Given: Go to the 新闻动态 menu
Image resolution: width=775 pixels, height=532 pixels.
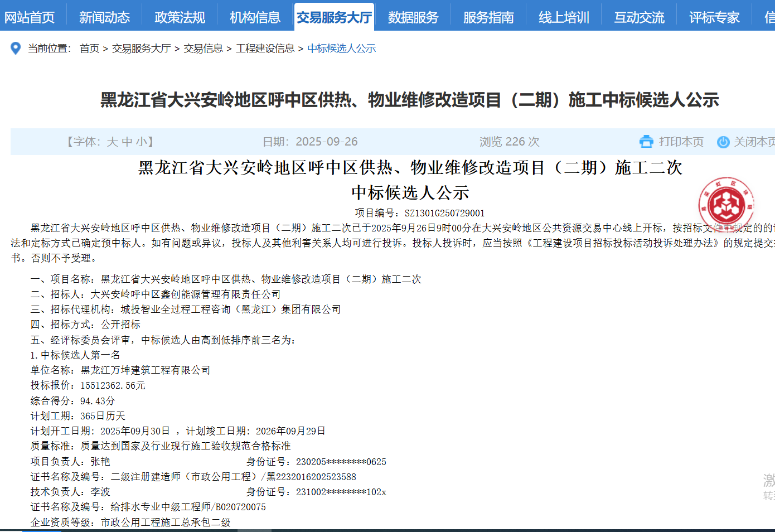Looking at the screenshot, I should pos(104,17).
